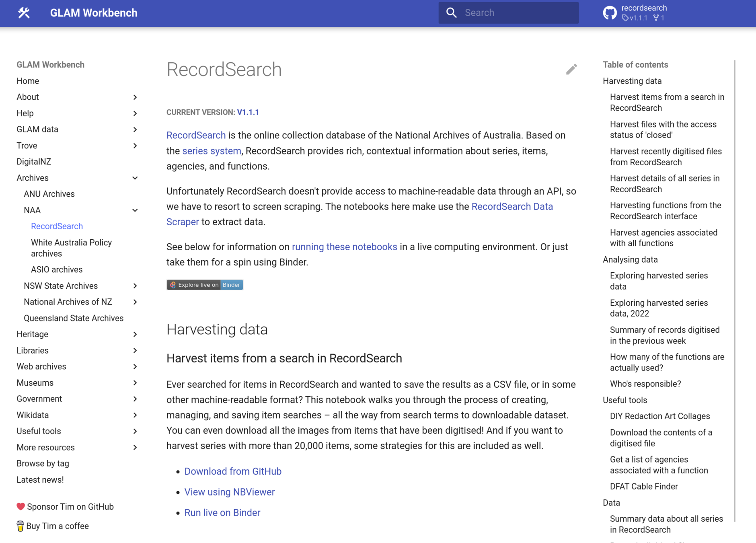Jump to Harvest agencies associated with all functions
Image resolution: width=756 pixels, height=543 pixels.
pyautogui.click(x=664, y=238)
